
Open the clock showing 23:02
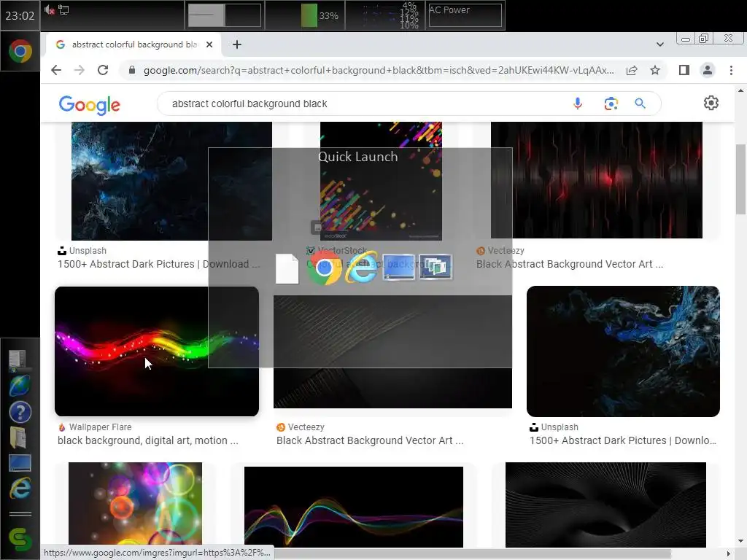(x=20, y=16)
